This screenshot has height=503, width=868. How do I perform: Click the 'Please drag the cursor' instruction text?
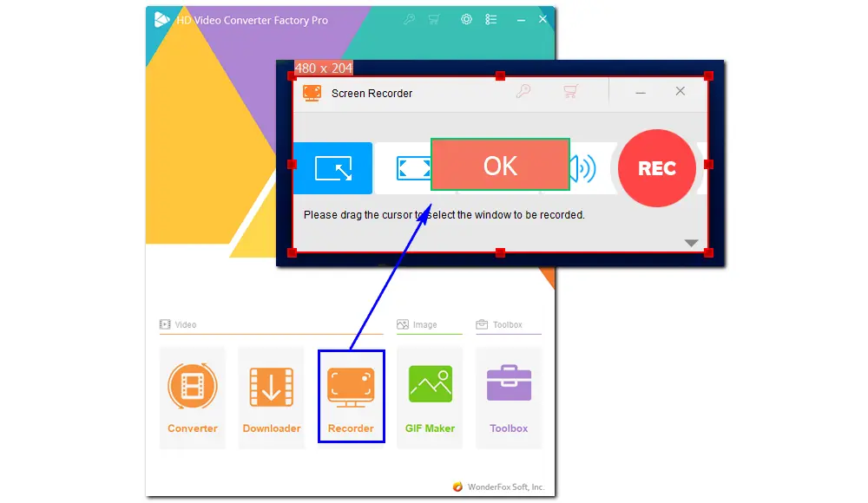[x=444, y=215]
